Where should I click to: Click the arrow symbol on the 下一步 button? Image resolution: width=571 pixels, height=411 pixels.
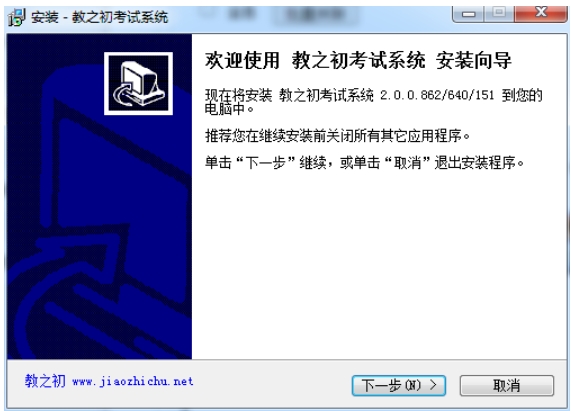[x=433, y=385]
